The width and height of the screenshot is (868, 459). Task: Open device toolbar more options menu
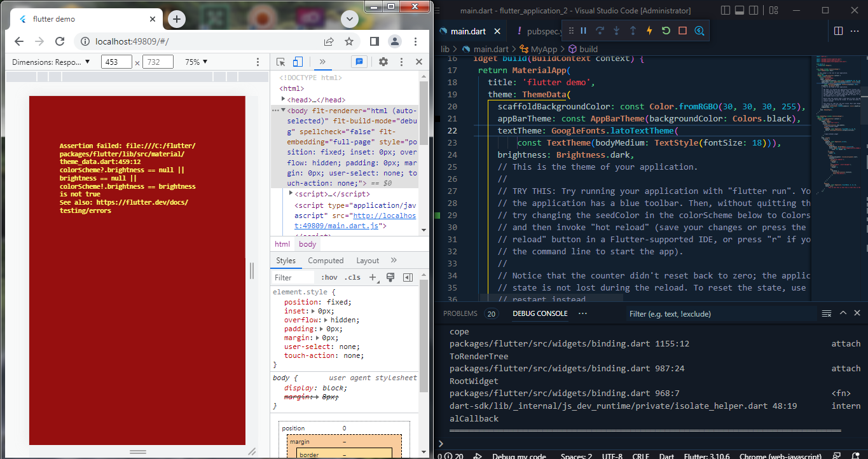click(258, 62)
